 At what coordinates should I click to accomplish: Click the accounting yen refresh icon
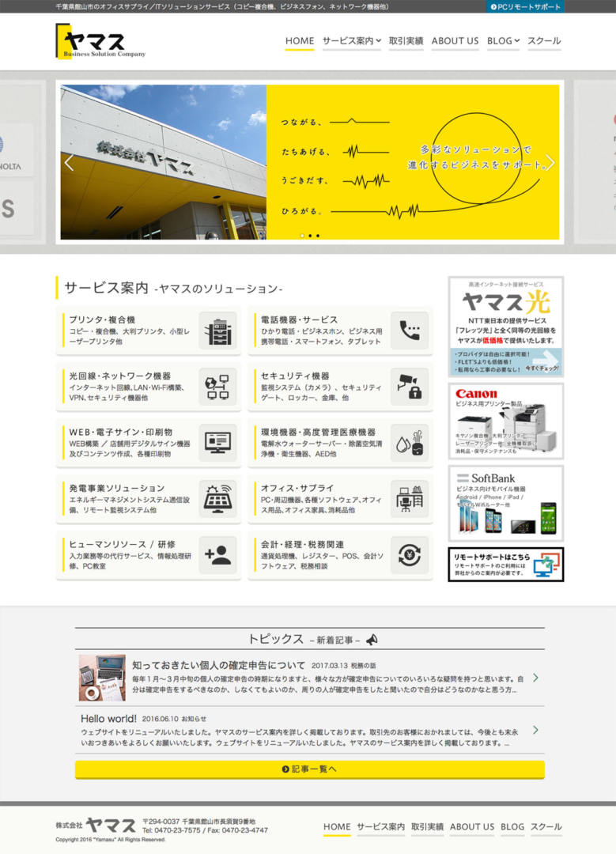click(410, 555)
